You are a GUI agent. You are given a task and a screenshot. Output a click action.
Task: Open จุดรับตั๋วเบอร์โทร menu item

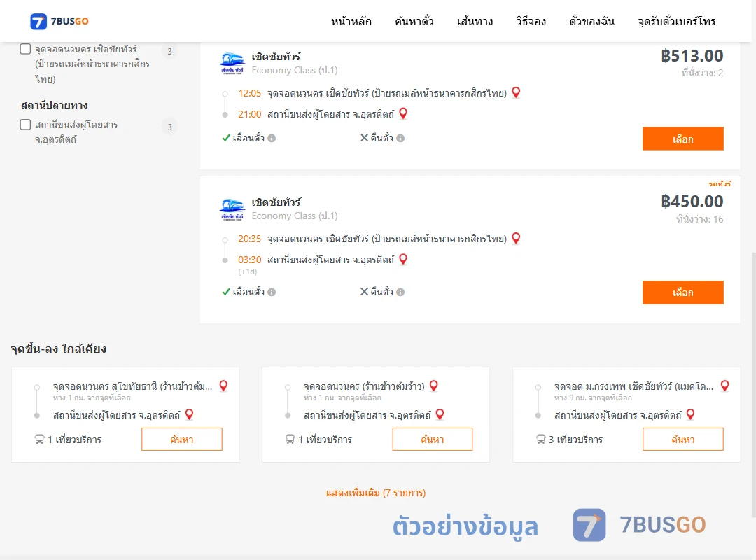[x=676, y=21]
